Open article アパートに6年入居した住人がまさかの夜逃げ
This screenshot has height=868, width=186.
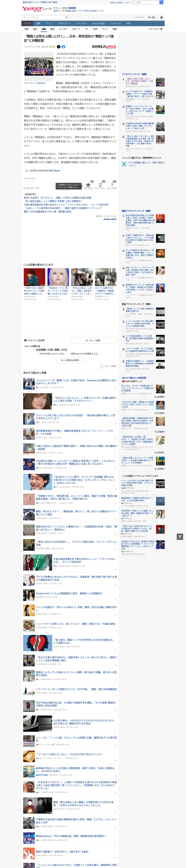coord(75,417)
